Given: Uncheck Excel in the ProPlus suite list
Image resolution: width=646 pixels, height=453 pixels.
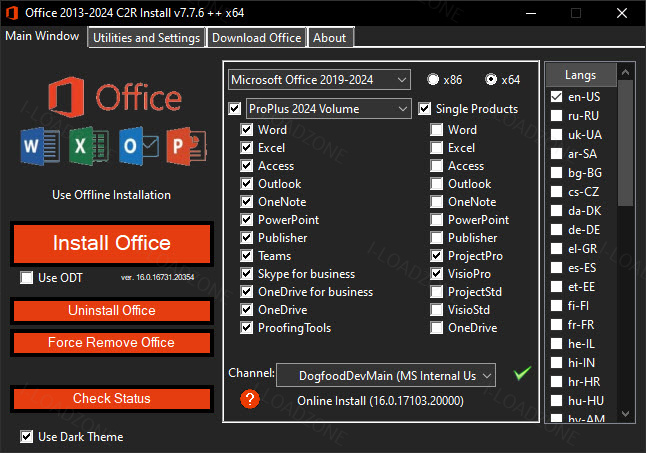Looking at the screenshot, I should coord(246,148).
